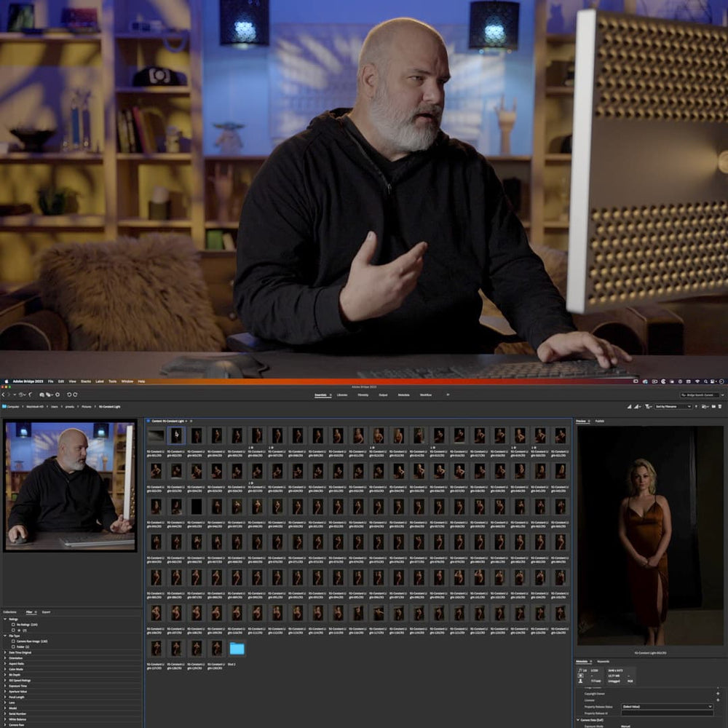This screenshot has height=728, width=728.
Task: Click the Spotlight search icon in menu bar
Action: coord(705,379)
